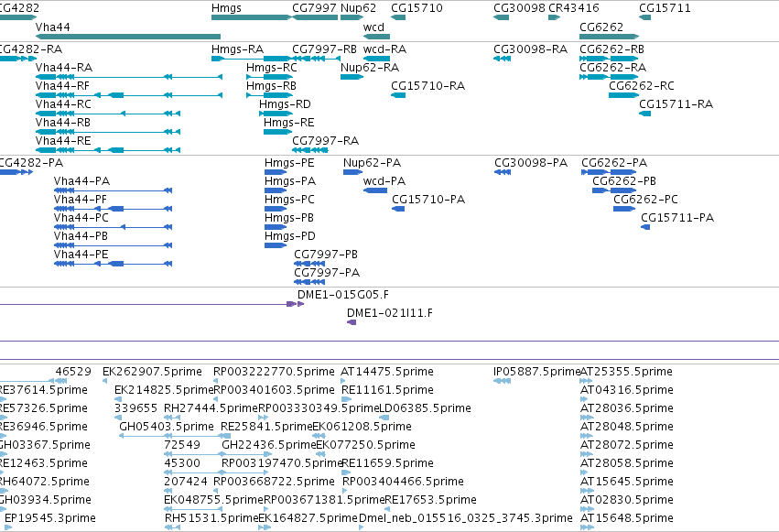Viewport: 779px width, 532px height.
Task: Click the CG6262-PB protein feature
Action: tap(614, 190)
